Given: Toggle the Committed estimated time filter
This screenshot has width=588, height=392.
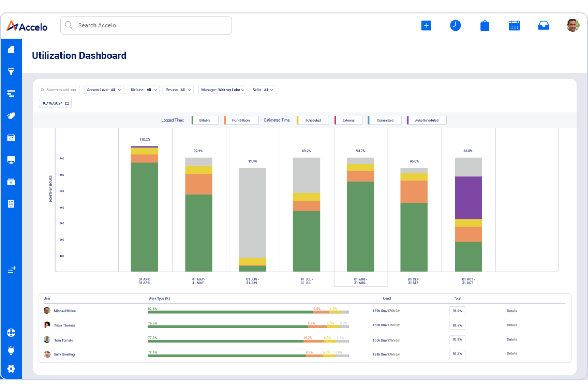Looking at the screenshot, I should pos(385,120).
